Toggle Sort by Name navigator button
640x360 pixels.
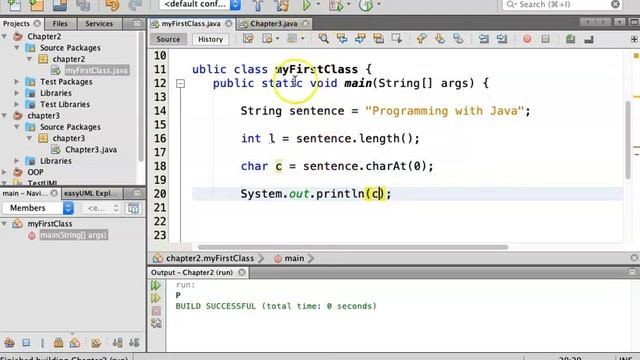[x=118, y=343]
